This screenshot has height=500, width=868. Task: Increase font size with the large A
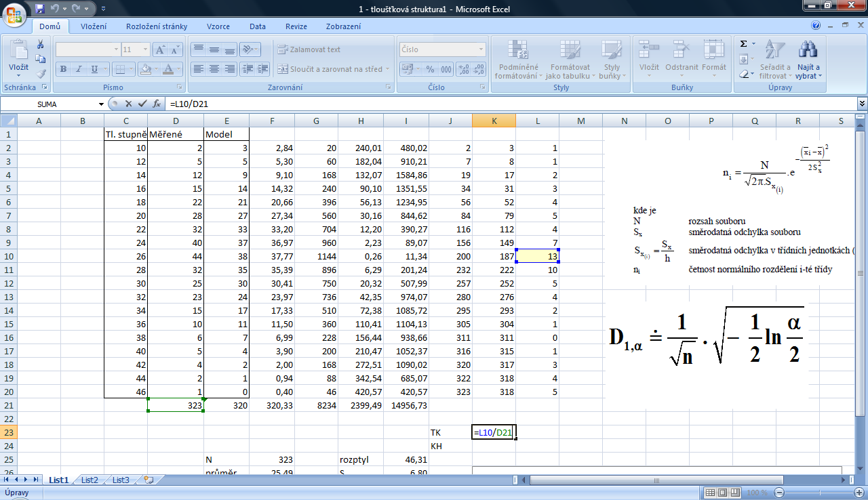coord(160,49)
